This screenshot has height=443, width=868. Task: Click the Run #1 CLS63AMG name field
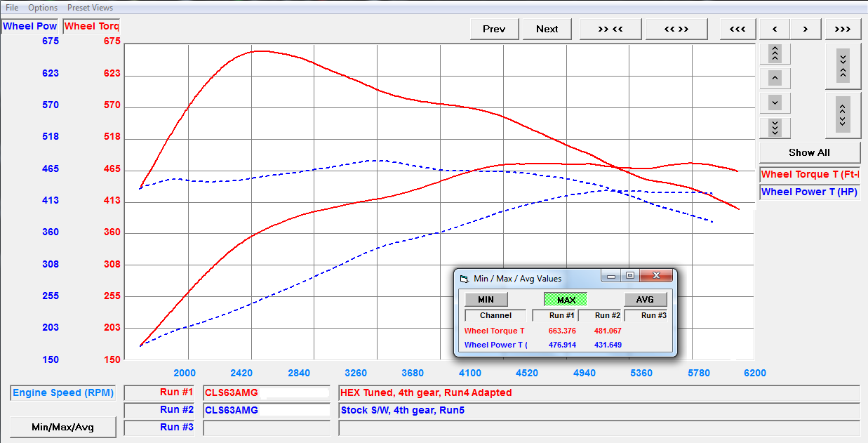pos(266,392)
